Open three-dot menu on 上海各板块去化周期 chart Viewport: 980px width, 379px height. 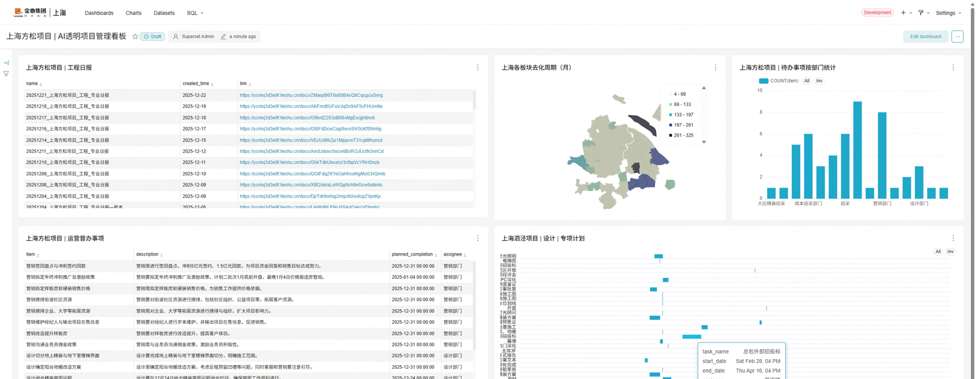point(715,68)
